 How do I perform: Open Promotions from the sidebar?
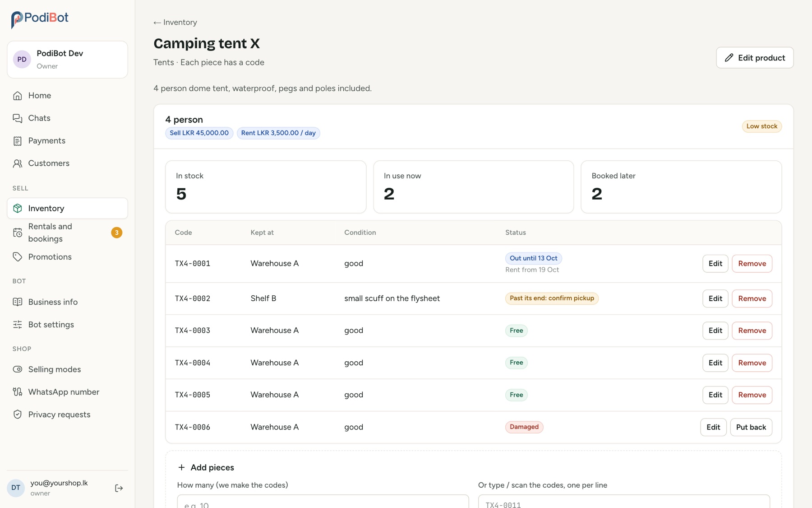pyautogui.click(x=67, y=256)
